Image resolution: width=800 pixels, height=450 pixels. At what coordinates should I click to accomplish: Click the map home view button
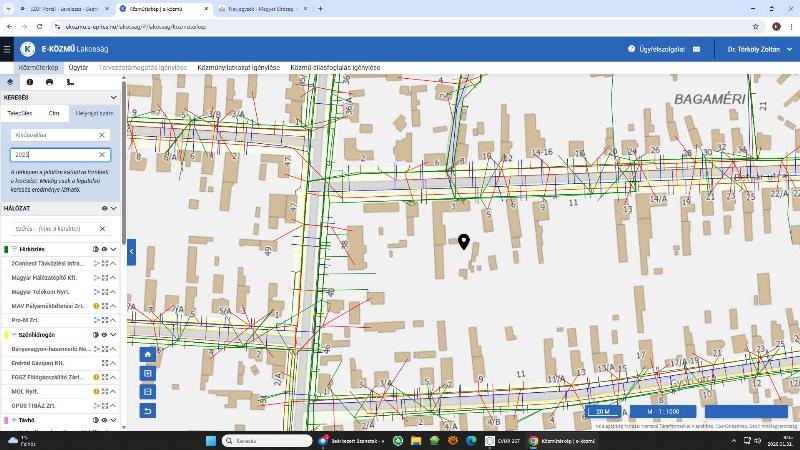[x=148, y=354]
